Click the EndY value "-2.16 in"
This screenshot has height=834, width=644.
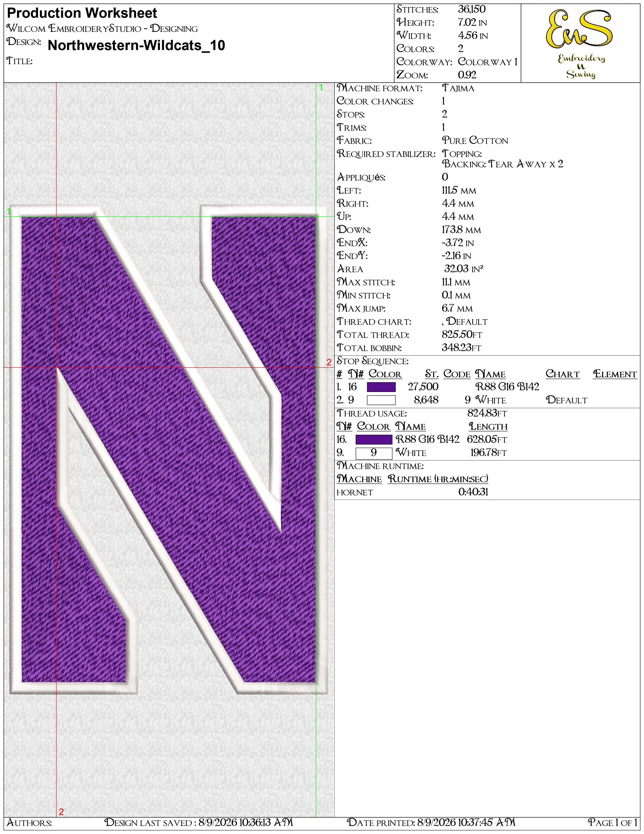click(456, 256)
